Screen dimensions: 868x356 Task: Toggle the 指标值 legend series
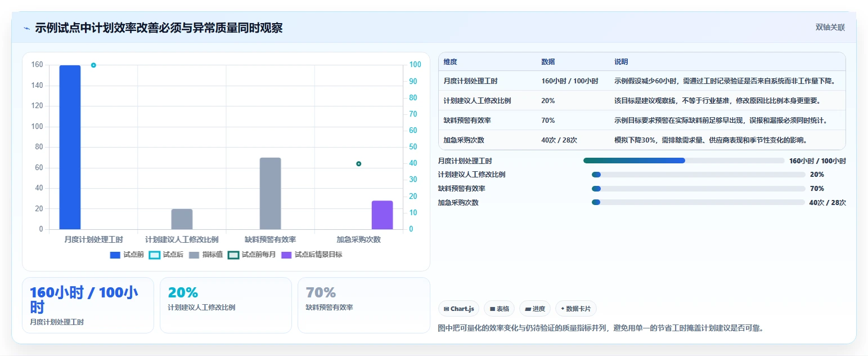point(206,255)
